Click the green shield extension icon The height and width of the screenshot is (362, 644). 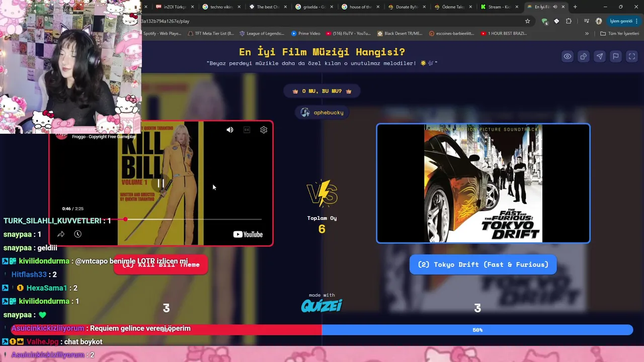coord(544,21)
